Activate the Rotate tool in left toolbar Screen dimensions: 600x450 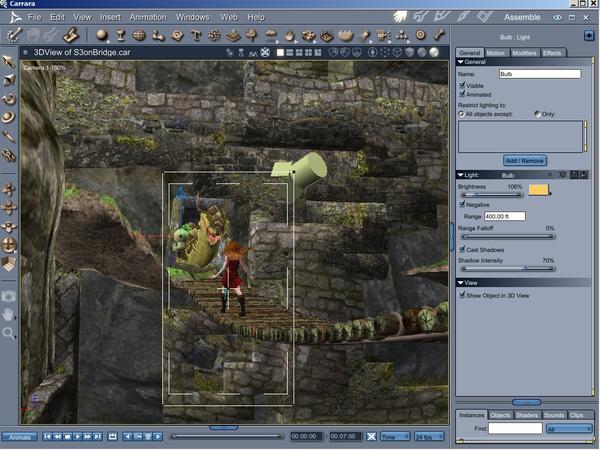pyautogui.click(x=8, y=99)
